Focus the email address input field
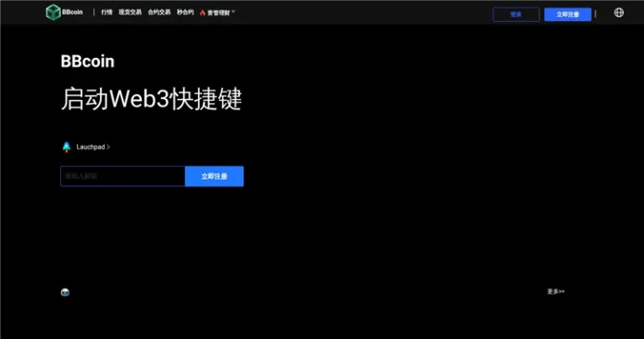 (x=122, y=176)
